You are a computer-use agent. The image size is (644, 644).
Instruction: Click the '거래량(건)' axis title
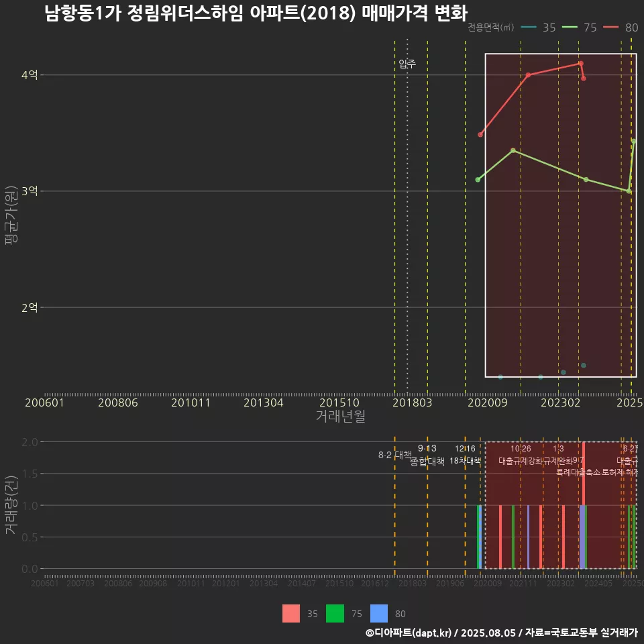(11, 505)
